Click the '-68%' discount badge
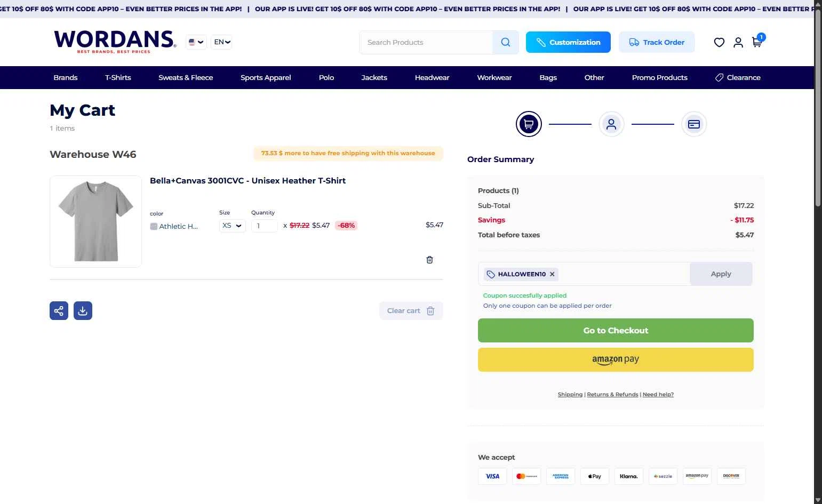 click(346, 226)
